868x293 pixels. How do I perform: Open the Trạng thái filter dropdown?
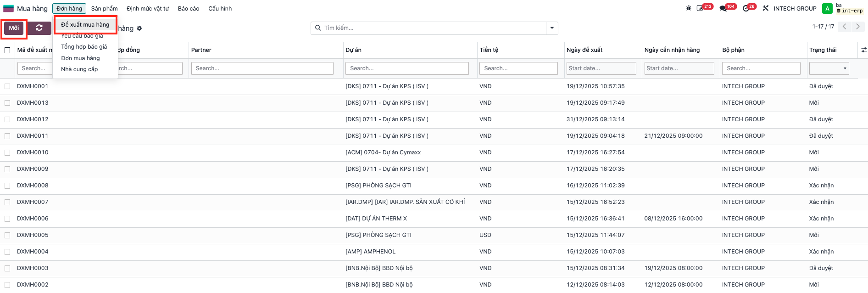(x=829, y=68)
